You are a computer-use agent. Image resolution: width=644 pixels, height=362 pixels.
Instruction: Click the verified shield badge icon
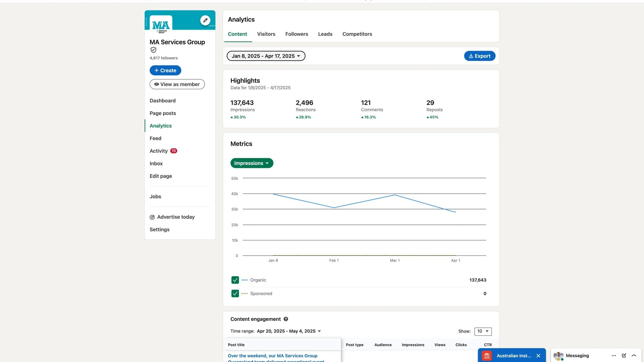pyautogui.click(x=153, y=50)
